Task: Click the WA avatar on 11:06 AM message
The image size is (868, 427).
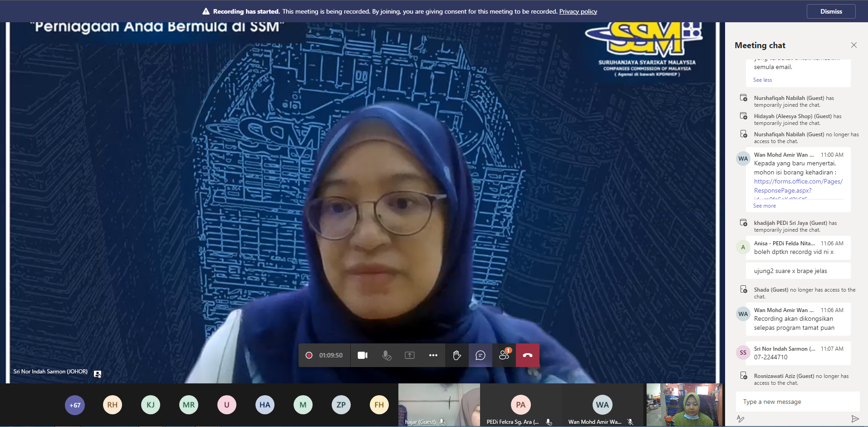Action: pyautogui.click(x=743, y=314)
